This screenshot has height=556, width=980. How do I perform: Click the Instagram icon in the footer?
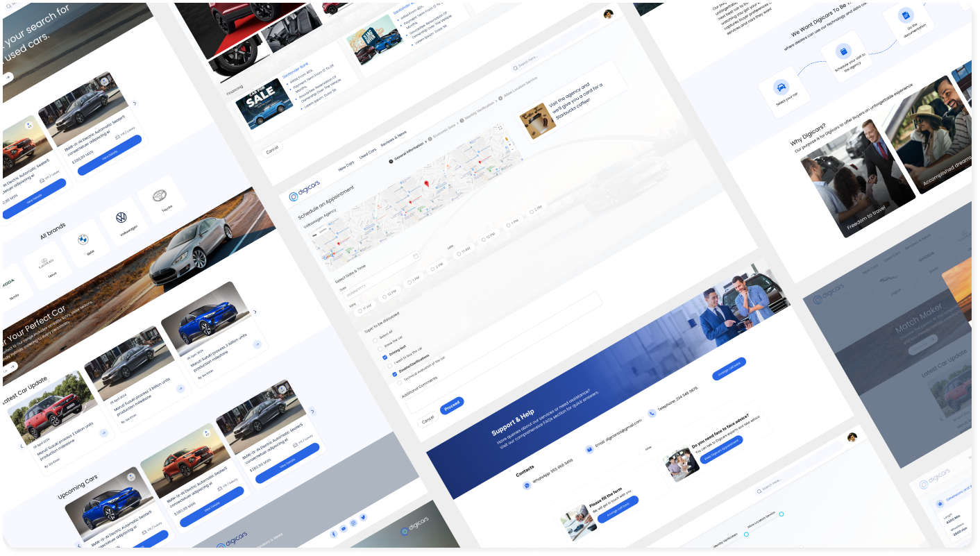[353, 523]
